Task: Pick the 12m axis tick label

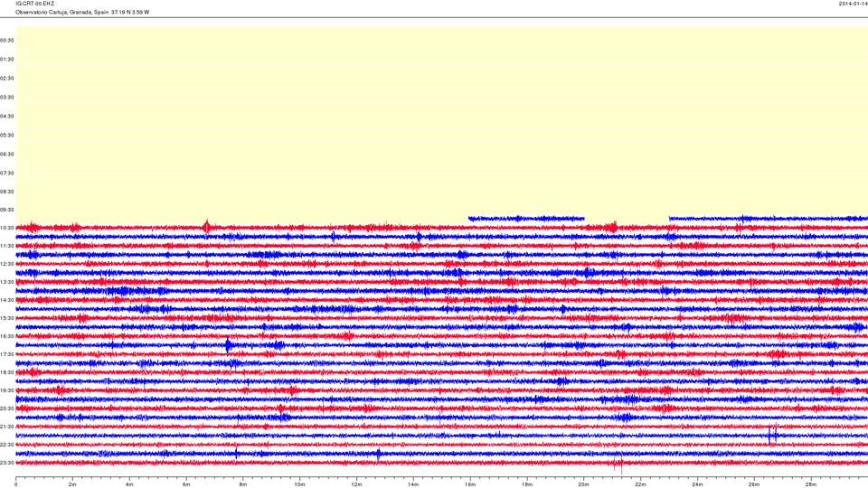Action: click(356, 484)
